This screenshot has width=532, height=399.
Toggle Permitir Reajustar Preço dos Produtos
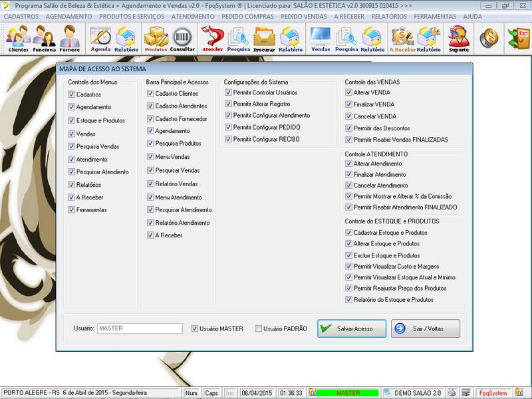[x=348, y=288]
